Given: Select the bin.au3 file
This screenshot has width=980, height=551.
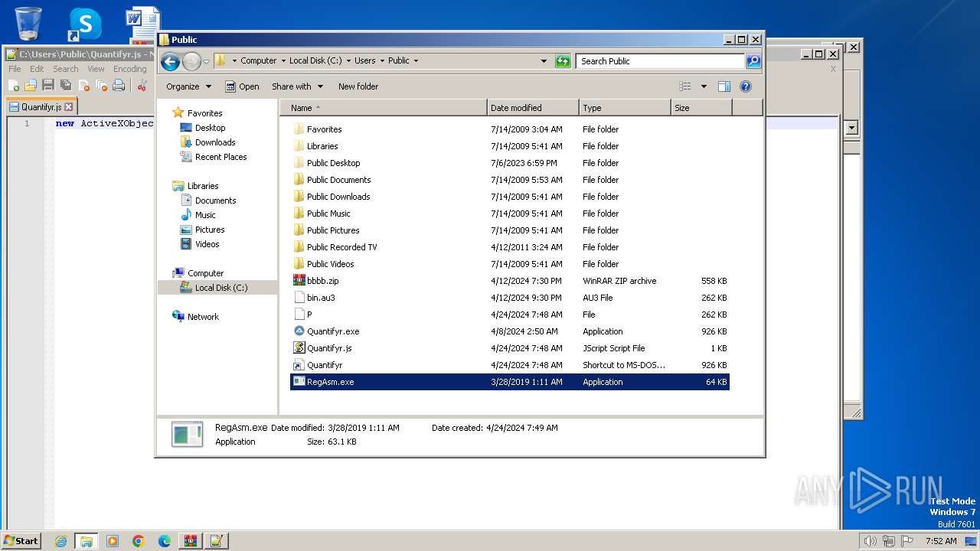Looking at the screenshot, I should (321, 298).
